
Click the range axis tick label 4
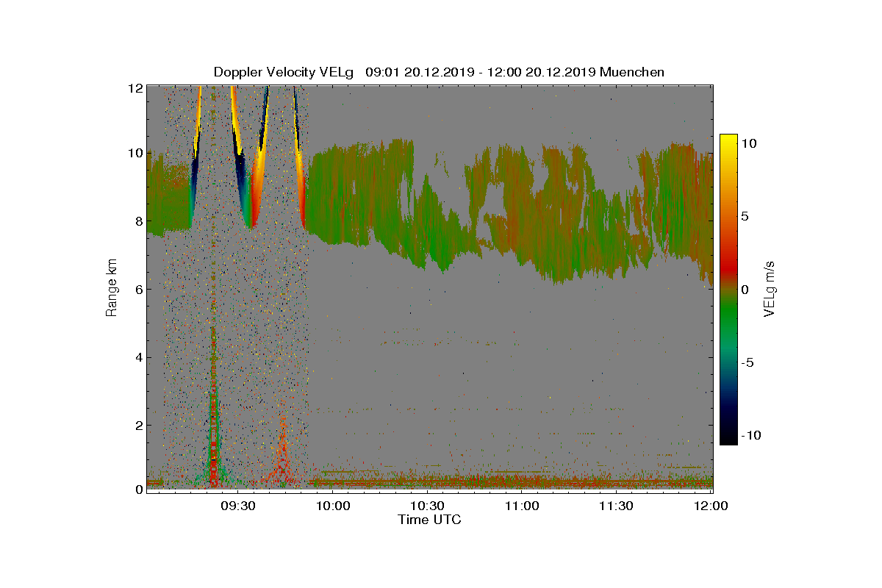pos(137,356)
